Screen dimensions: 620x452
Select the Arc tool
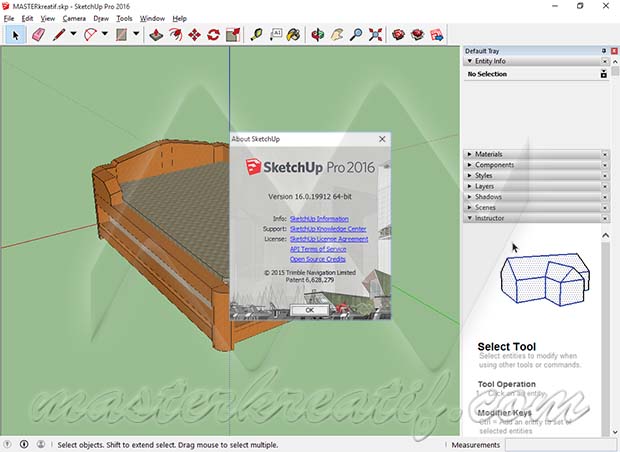91,35
